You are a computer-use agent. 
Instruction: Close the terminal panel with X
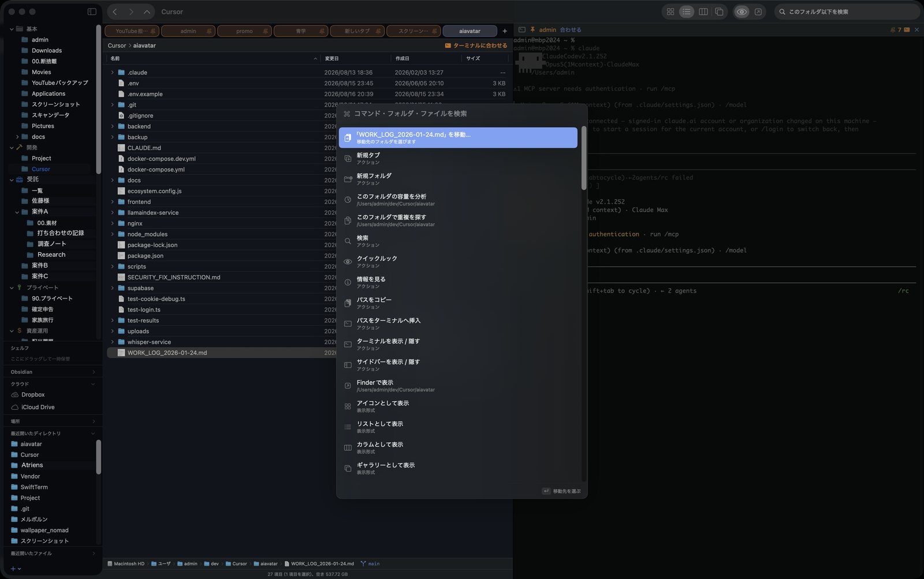(x=916, y=29)
